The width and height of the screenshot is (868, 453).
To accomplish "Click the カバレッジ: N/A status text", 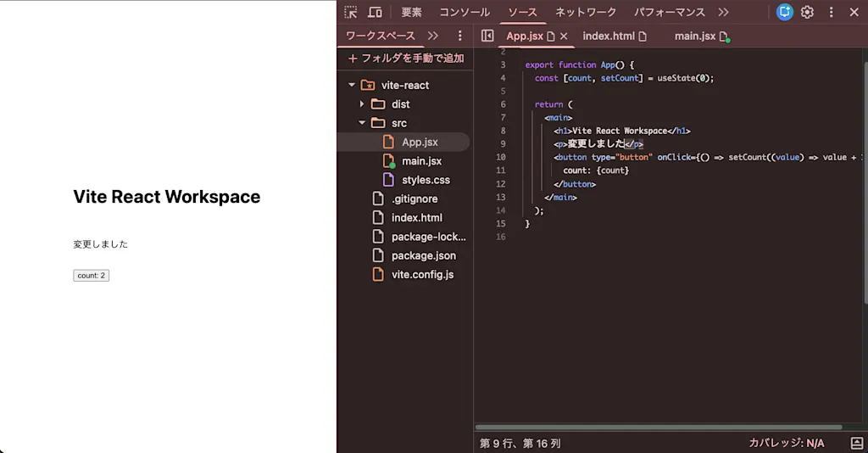I will click(x=786, y=443).
